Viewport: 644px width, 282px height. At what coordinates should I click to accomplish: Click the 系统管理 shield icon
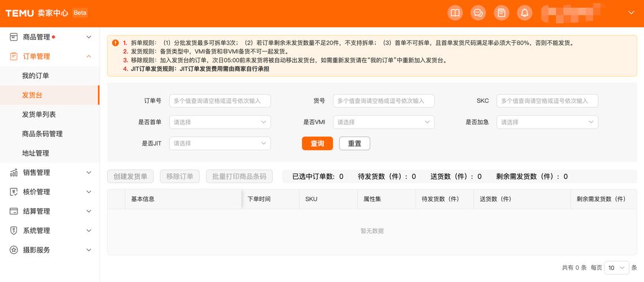pyautogui.click(x=14, y=230)
